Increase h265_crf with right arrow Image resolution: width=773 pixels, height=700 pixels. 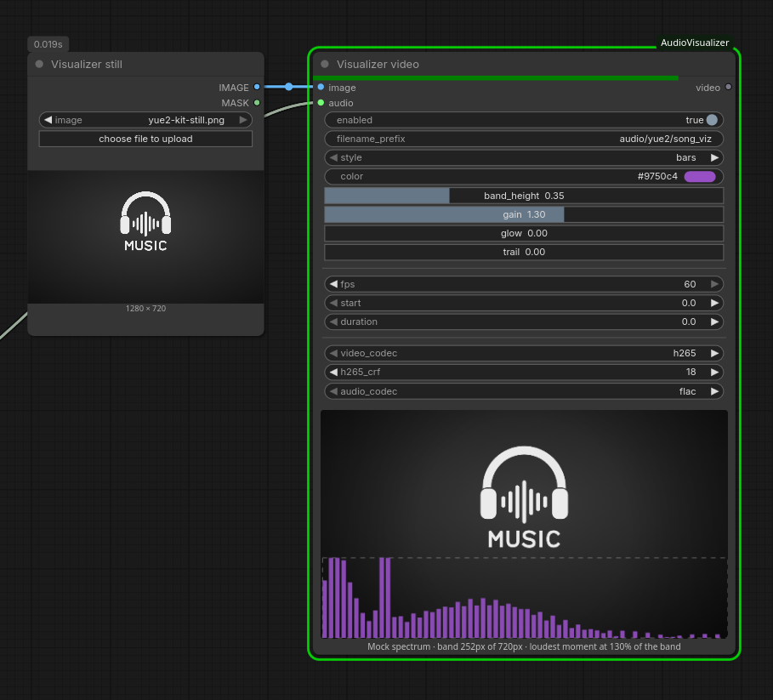714,372
